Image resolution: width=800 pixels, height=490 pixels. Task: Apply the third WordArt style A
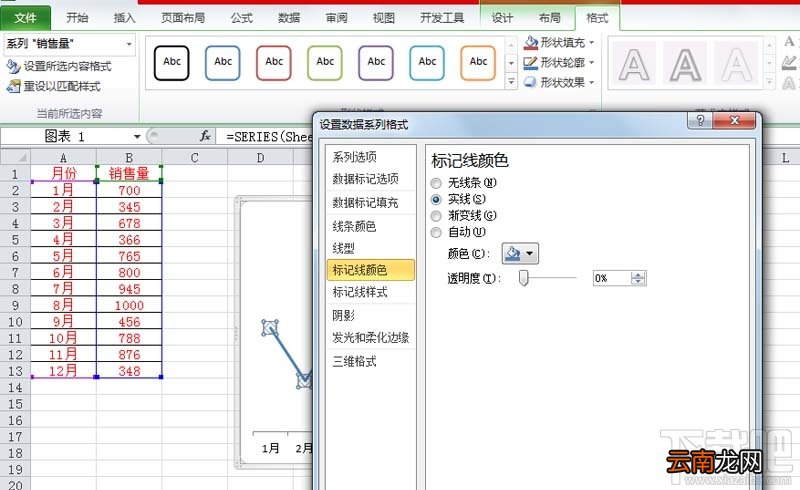click(736, 64)
